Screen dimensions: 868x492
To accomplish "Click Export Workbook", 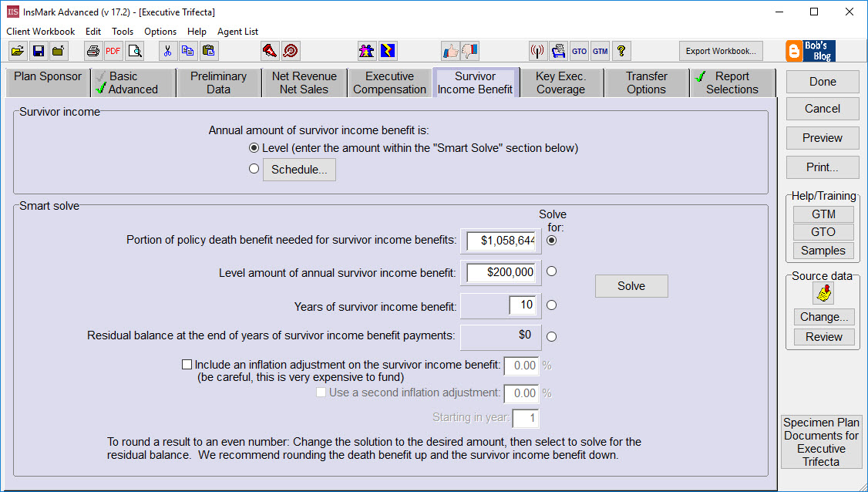I will tap(720, 51).
